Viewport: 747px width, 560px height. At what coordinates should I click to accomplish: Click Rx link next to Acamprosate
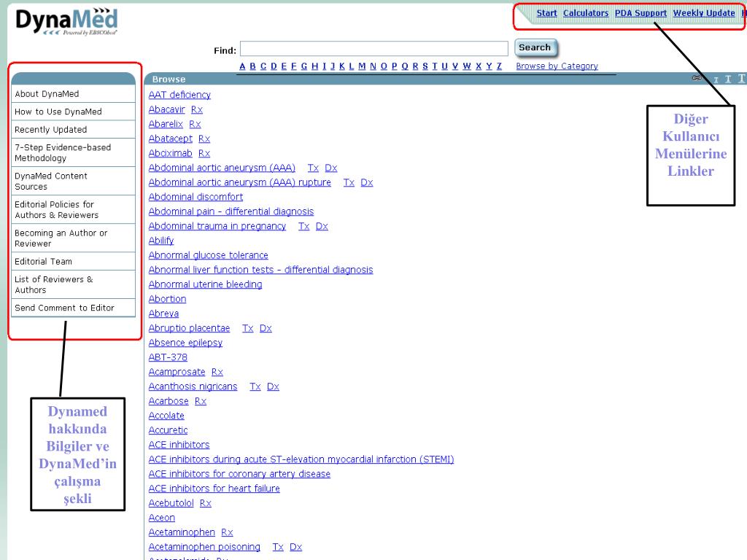(x=217, y=372)
